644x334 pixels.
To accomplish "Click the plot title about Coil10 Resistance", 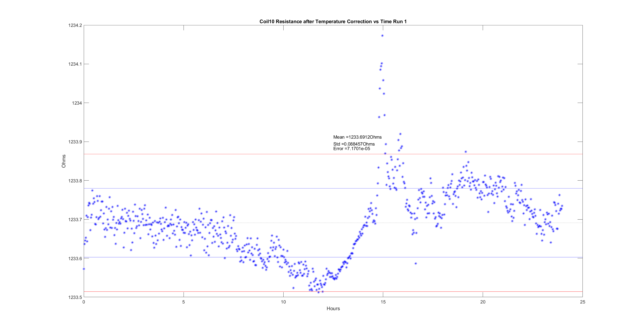I will pos(333,21).
